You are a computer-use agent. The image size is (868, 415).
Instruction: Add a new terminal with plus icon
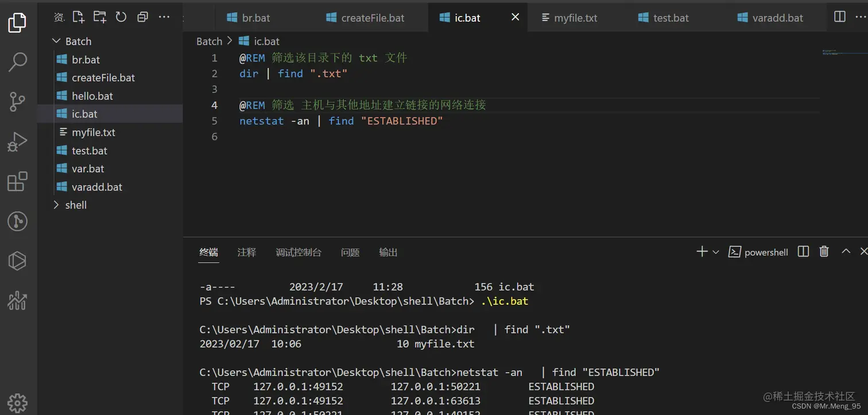click(702, 251)
